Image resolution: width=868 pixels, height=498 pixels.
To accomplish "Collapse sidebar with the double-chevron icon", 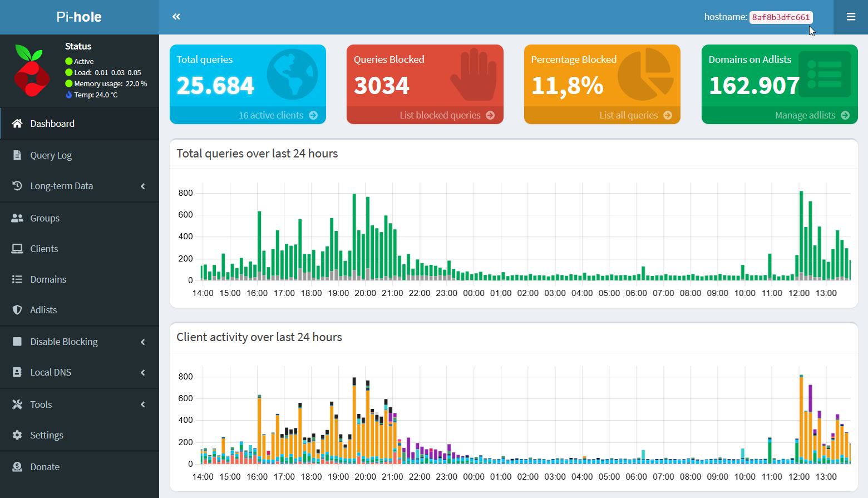I will click(176, 17).
